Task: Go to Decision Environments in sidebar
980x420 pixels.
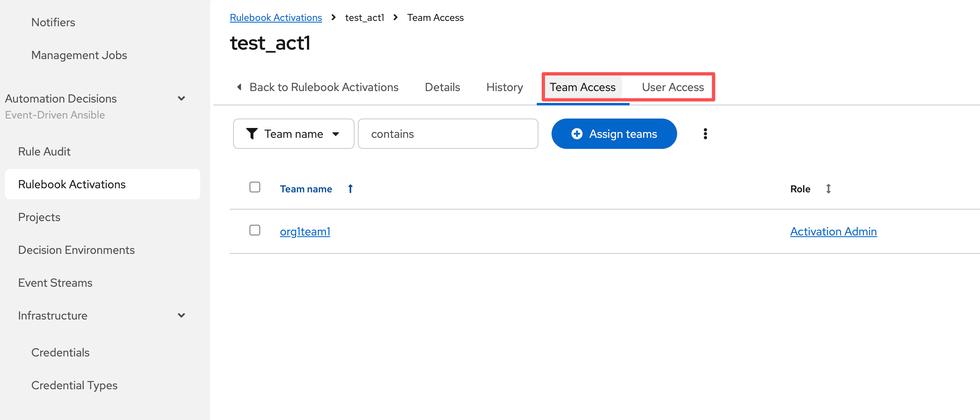Action: point(76,250)
